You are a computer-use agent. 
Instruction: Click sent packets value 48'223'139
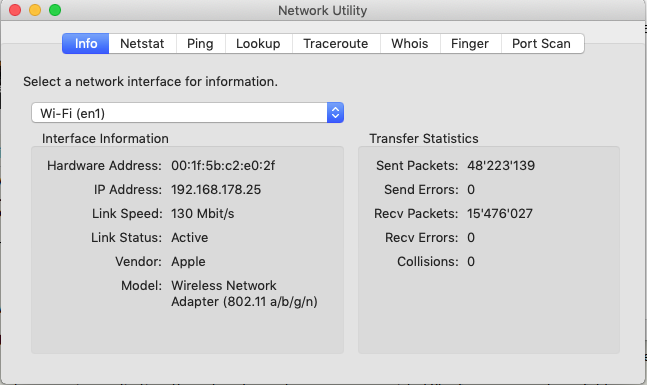point(501,165)
